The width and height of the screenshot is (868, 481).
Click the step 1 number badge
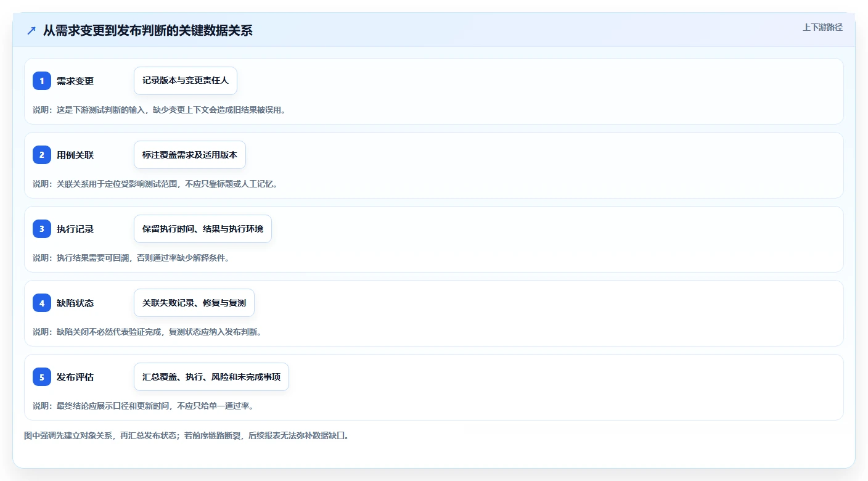pos(42,81)
